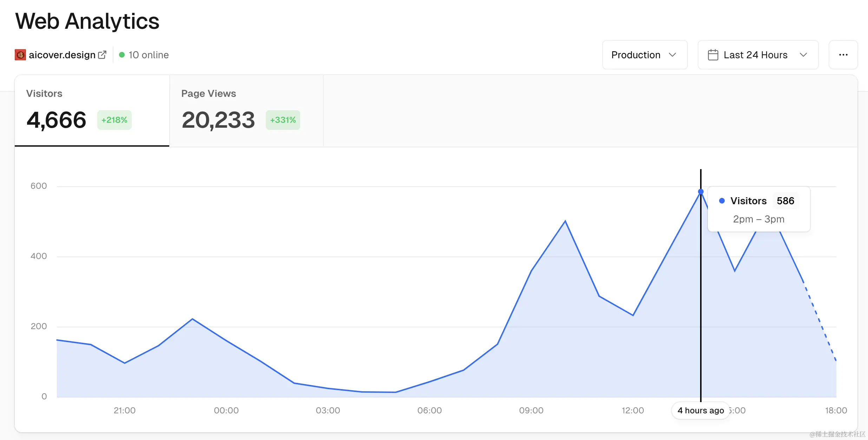Viewport: 868px width, 440px height.
Task: Click the 09:00 label on time axis
Action: pyautogui.click(x=531, y=410)
